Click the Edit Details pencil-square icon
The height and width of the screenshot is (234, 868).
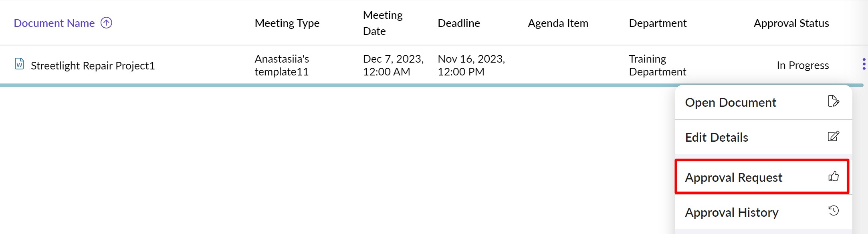(x=833, y=136)
